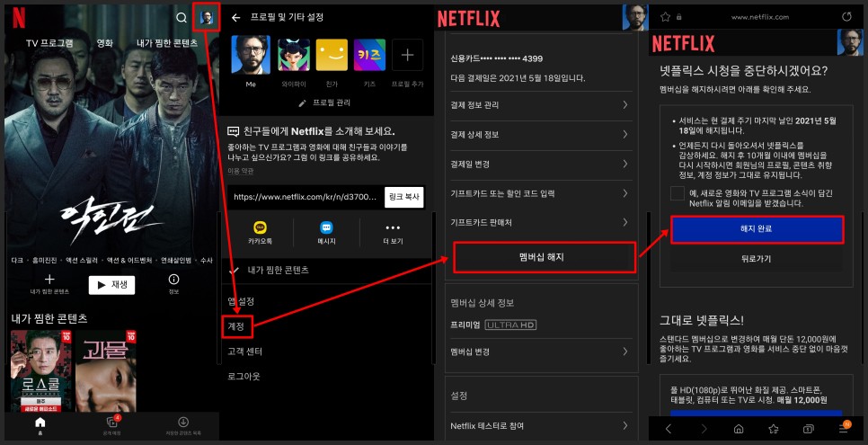The height and width of the screenshot is (445, 868).
Task: Open 고객 센터
Action: (244, 352)
